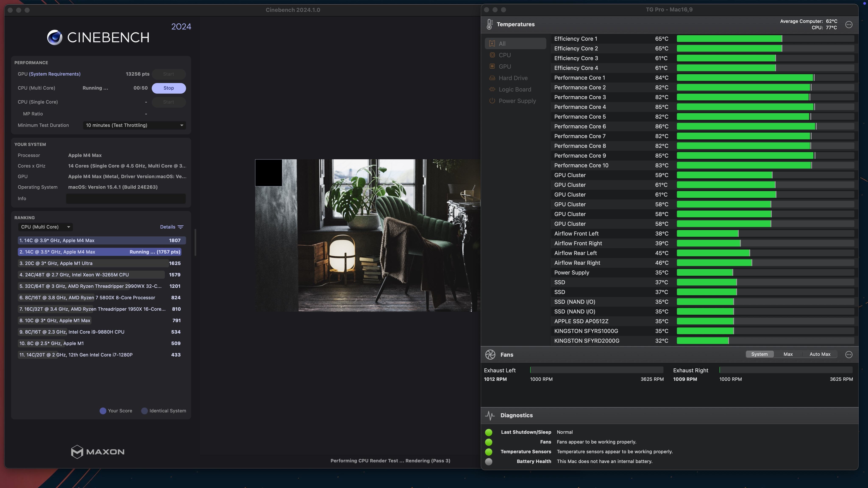Show GPU temperature sensors only
This screenshot has height=488, width=868.
504,66
